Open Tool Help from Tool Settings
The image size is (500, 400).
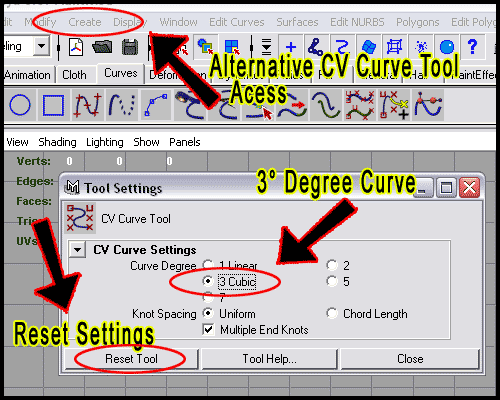[x=269, y=359]
